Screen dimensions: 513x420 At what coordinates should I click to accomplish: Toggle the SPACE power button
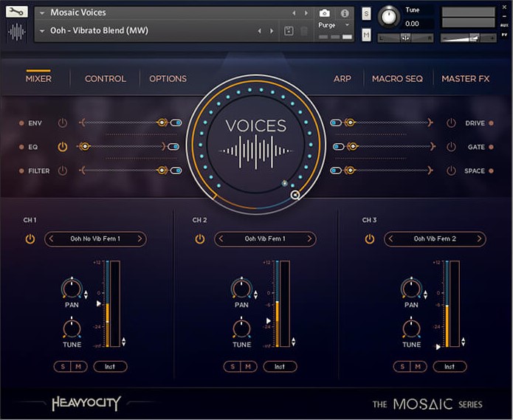click(x=451, y=171)
